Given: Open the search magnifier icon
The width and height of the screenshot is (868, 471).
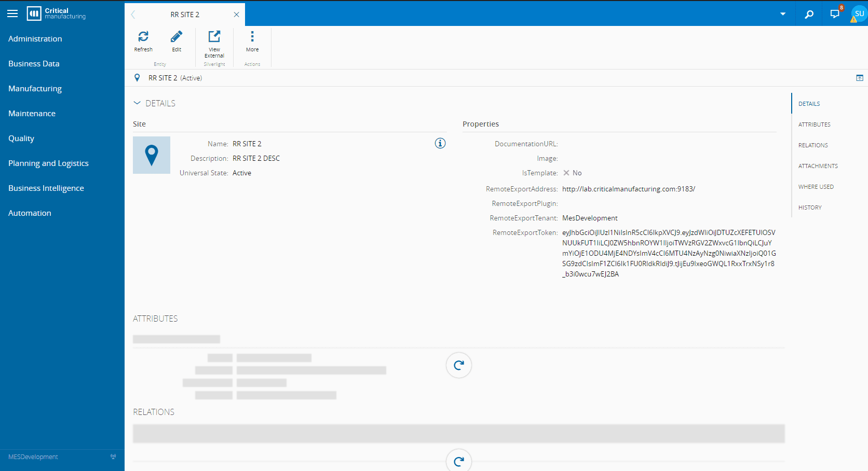Looking at the screenshot, I should click(x=809, y=14).
